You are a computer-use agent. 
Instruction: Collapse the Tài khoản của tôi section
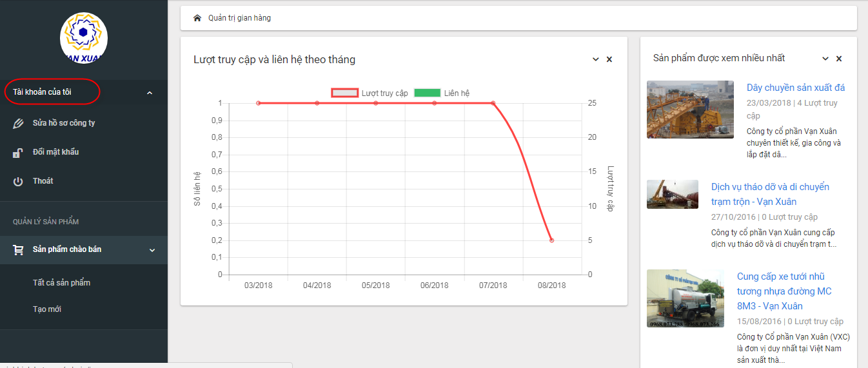click(150, 93)
